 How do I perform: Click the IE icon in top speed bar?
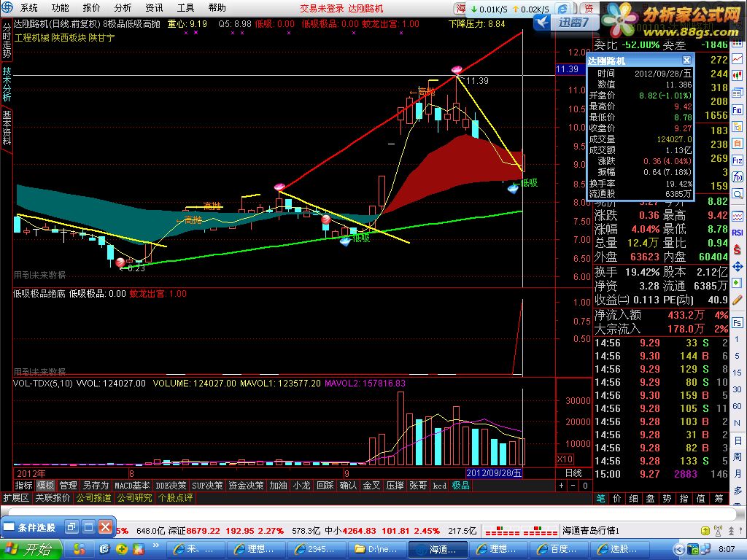(x=562, y=9)
